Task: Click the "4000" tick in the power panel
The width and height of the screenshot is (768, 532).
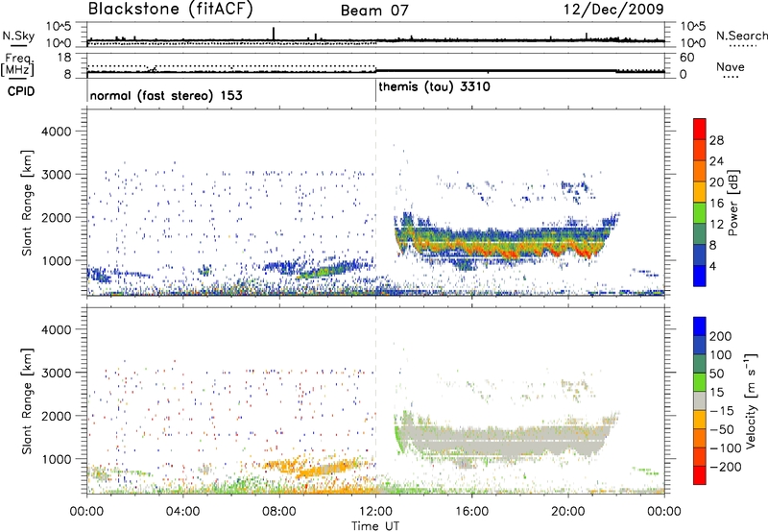Action: click(x=57, y=132)
